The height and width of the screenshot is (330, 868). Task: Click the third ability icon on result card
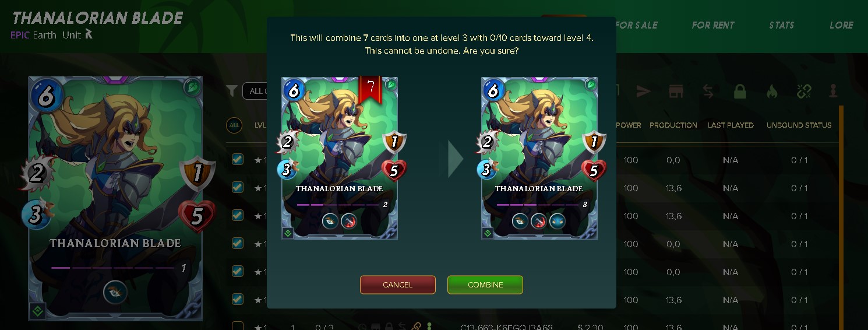558,221
